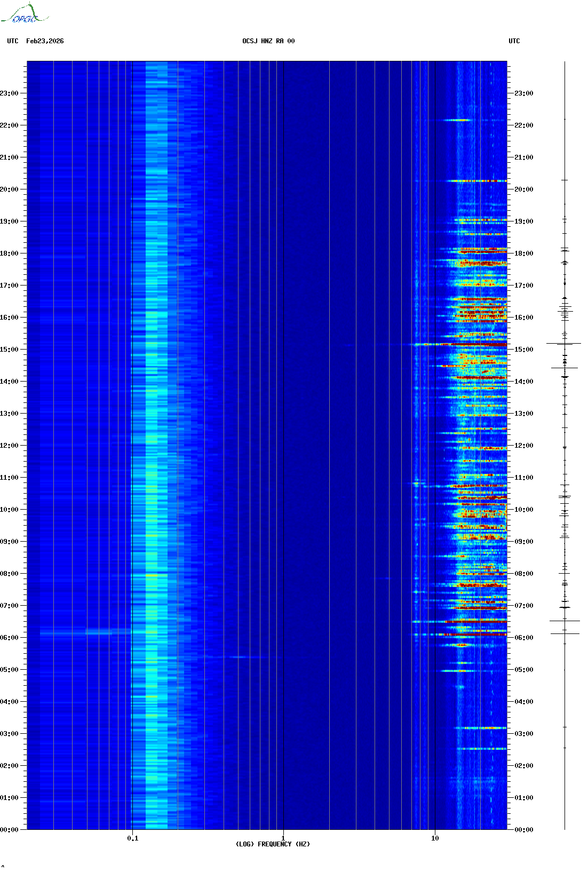Select the 10:00 tick on the right time axis
Screen dimensions: 588x872
coord(523,510)
